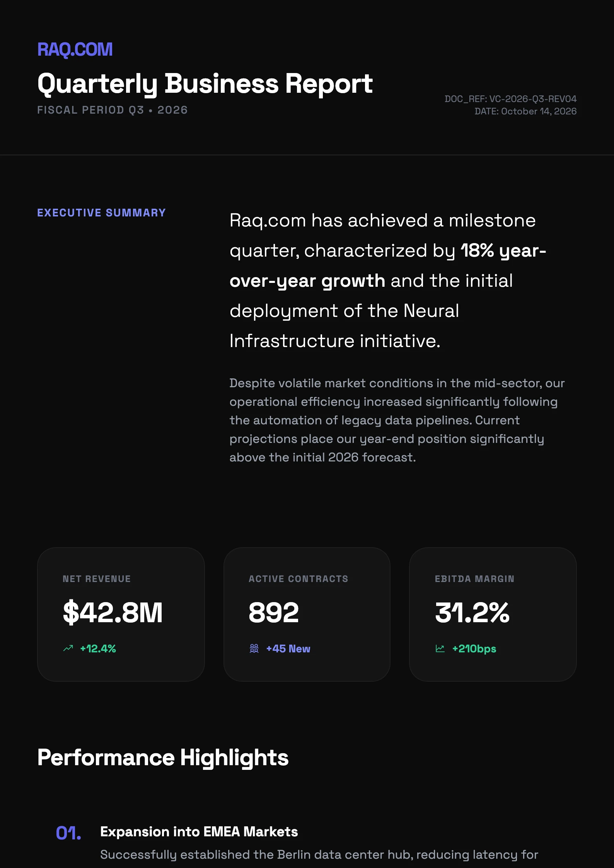Click the +12.4% revenue change value
Image resolution: width=614 pixels, height=868 pixels.
click(x=98, y=648)
